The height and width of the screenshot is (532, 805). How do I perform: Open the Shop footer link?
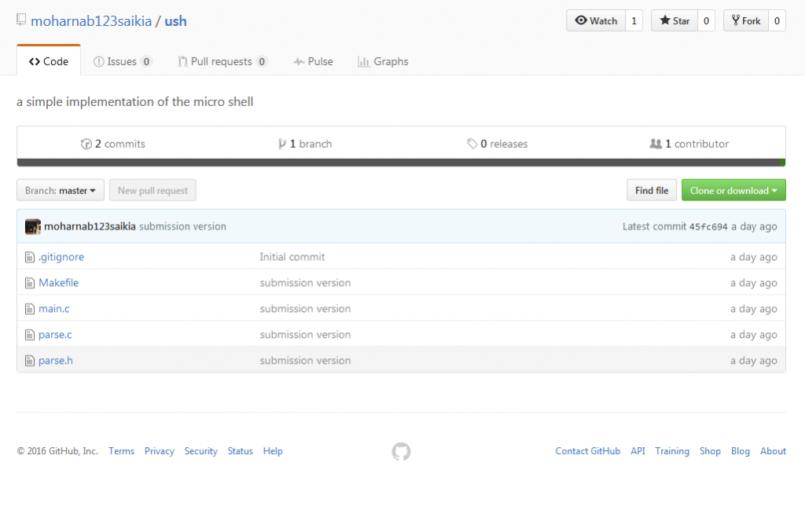pyautogui.click(x=710, y=451)
